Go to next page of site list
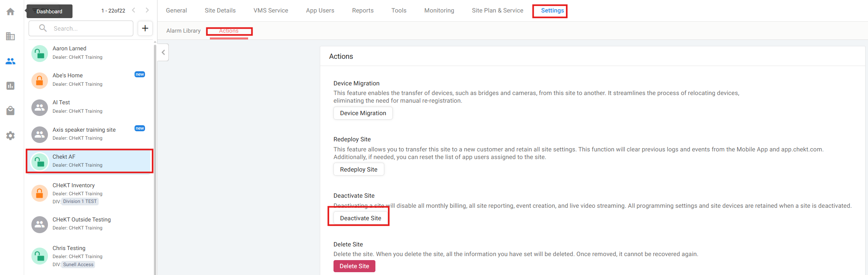 tap(147, 10)
